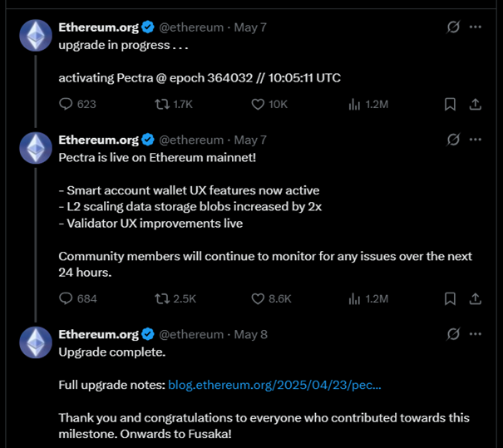Bookmark the "upgrade in progress" tweet
This screenshot has width=503, height=448.
click(x=450, y=104)
